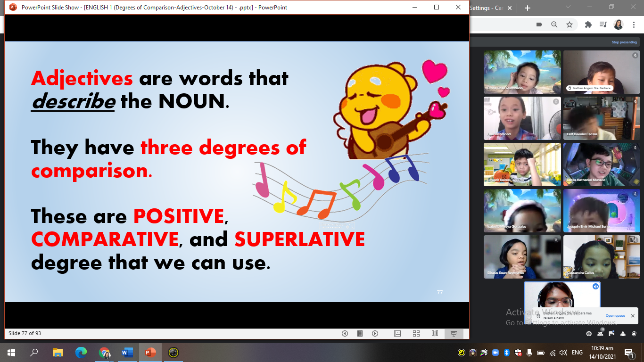Go to the previous slide in PowerPoint
The image size is (644, 362).
[x=345, y=333]
